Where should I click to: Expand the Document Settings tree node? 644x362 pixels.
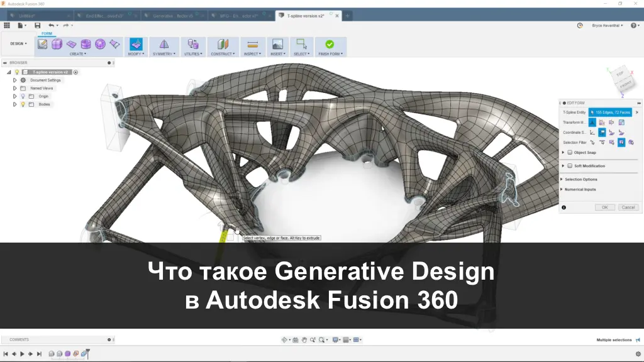(x=15, y=80)
